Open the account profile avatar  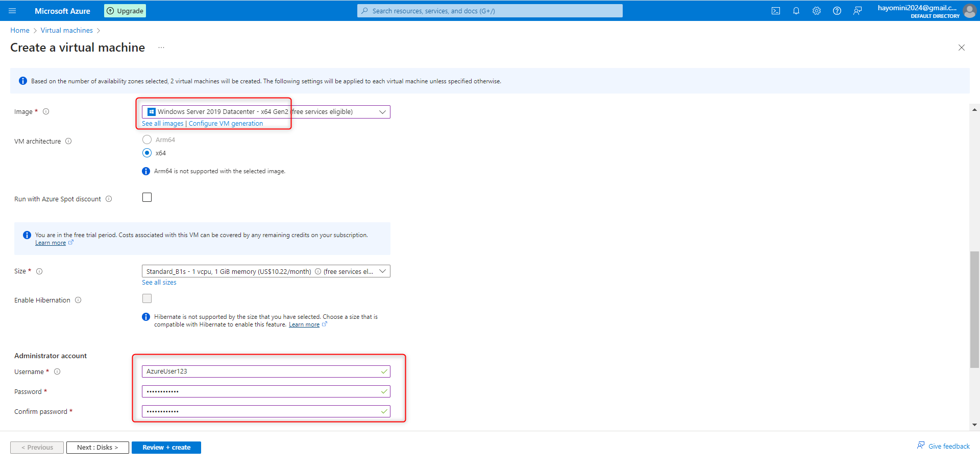point(969,11)
